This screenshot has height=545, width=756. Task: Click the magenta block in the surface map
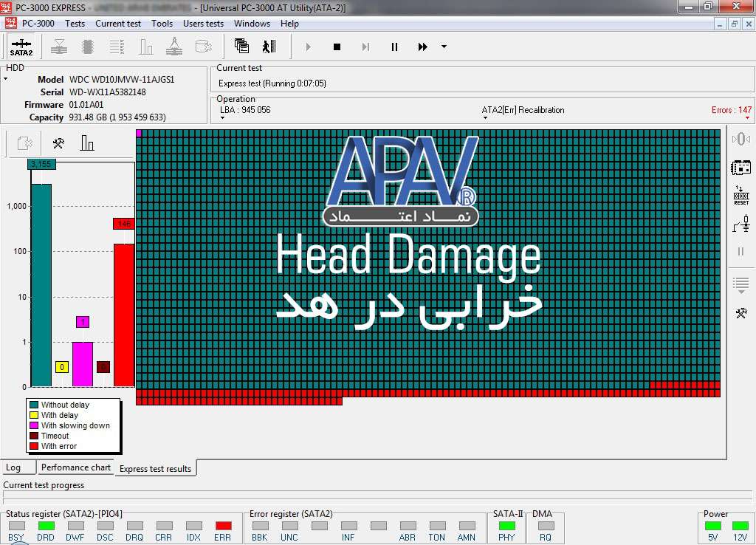click(x=139, y=133)
